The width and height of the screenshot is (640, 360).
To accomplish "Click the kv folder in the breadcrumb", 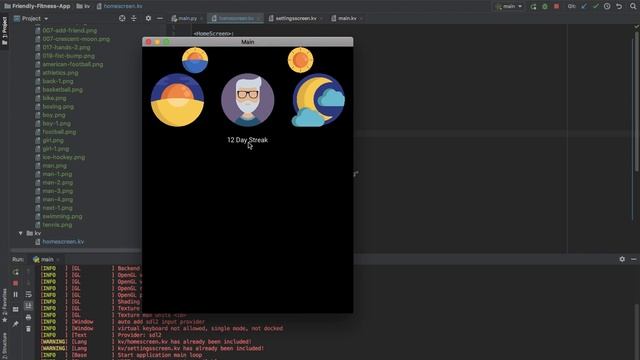I will [83, 6].
